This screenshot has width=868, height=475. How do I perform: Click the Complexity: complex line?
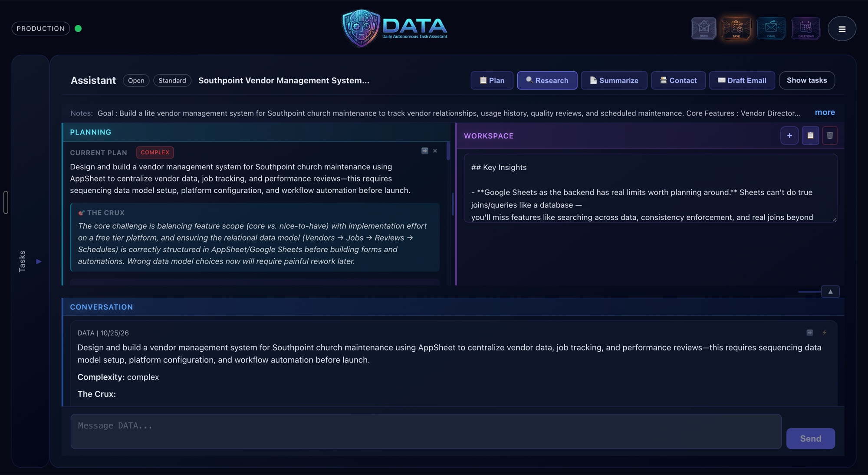coord(118,377)
